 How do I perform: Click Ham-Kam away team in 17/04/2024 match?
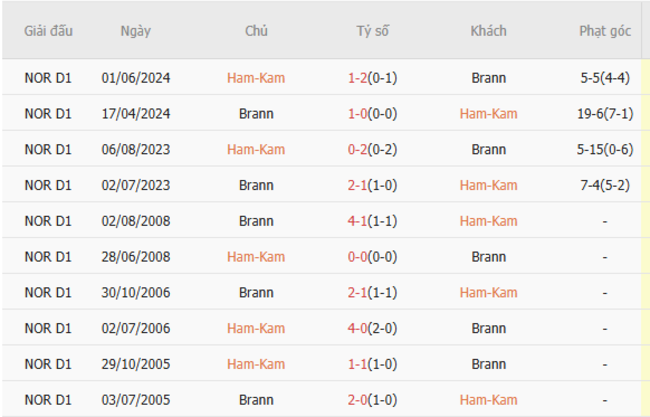(488, 114)
